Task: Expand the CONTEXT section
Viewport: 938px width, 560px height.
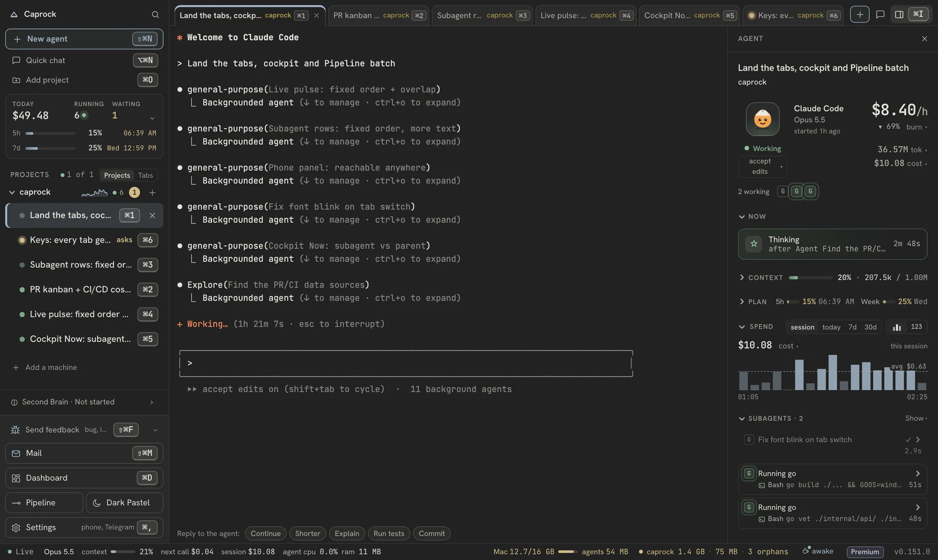Action: (741, 278)
